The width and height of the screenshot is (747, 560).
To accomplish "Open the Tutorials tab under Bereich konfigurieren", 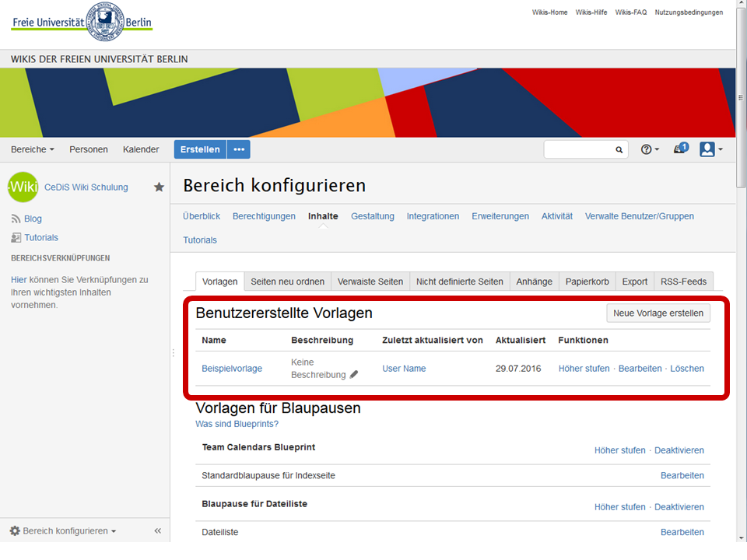I will coord(200,240).
